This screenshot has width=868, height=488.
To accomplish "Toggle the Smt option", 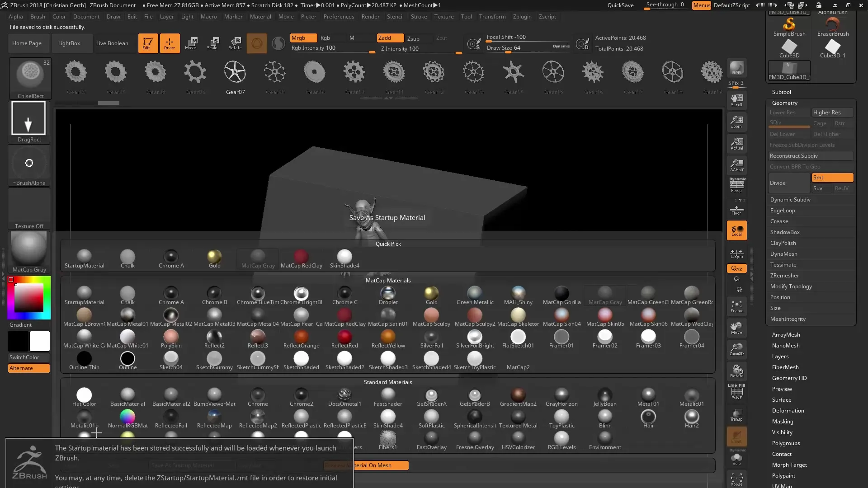I will [x=832, y=178].
